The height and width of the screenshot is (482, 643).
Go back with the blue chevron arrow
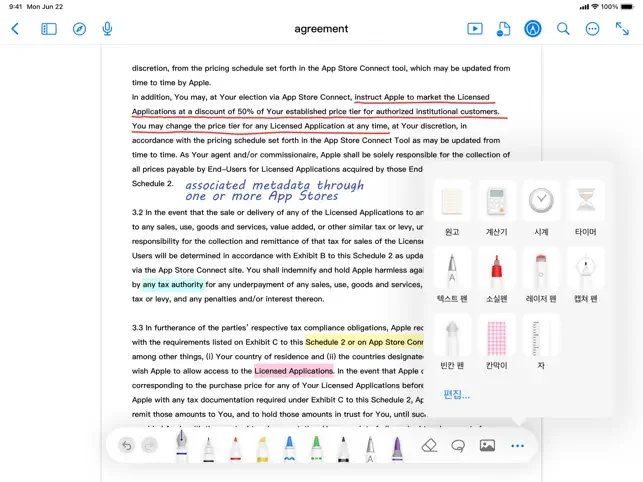[x=15, y=29]
